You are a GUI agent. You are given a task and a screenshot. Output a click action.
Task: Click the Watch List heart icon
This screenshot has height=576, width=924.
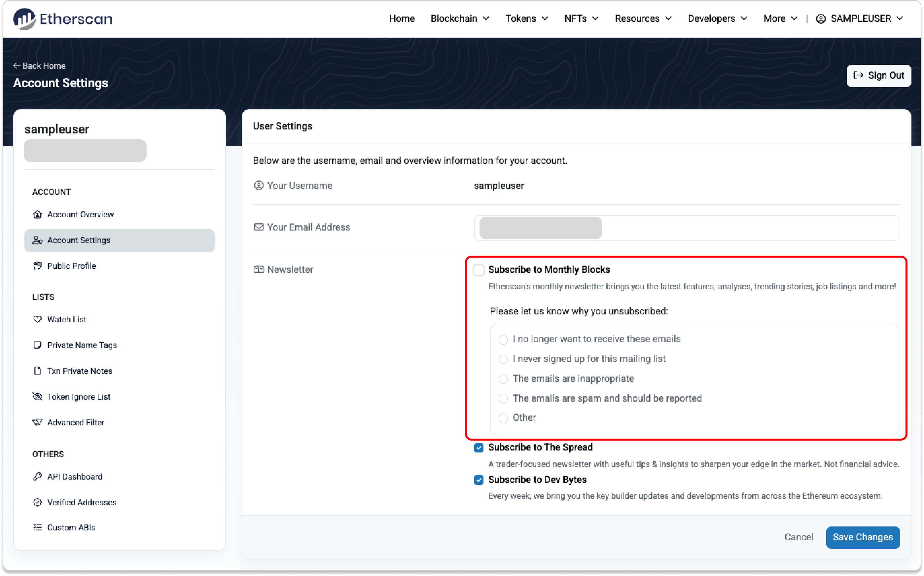37,319
